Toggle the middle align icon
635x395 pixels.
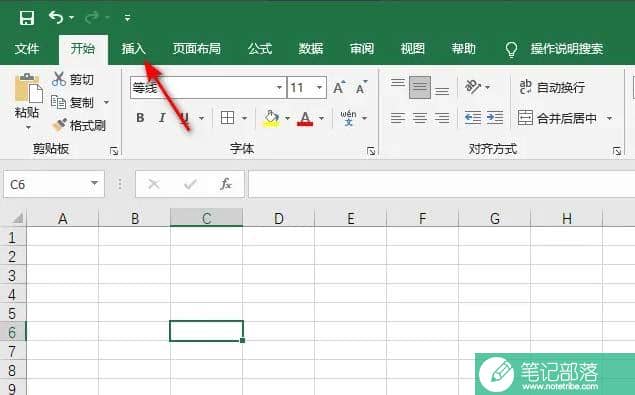click(x=420, y=87)
